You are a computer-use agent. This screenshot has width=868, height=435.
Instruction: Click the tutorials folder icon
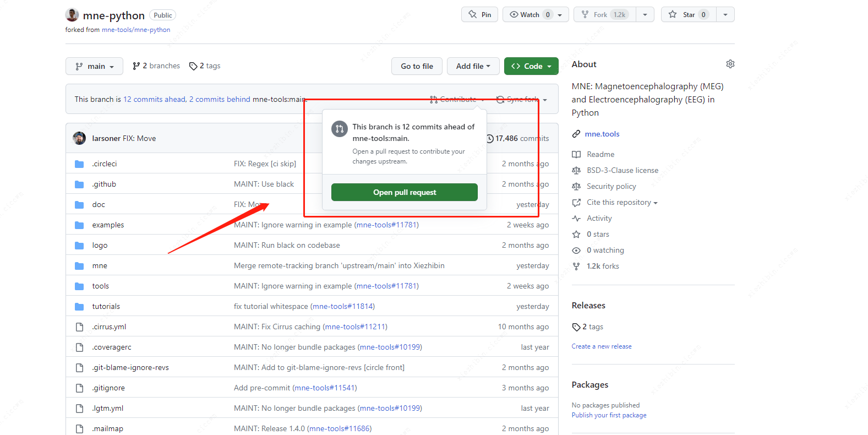click(79, 307)
